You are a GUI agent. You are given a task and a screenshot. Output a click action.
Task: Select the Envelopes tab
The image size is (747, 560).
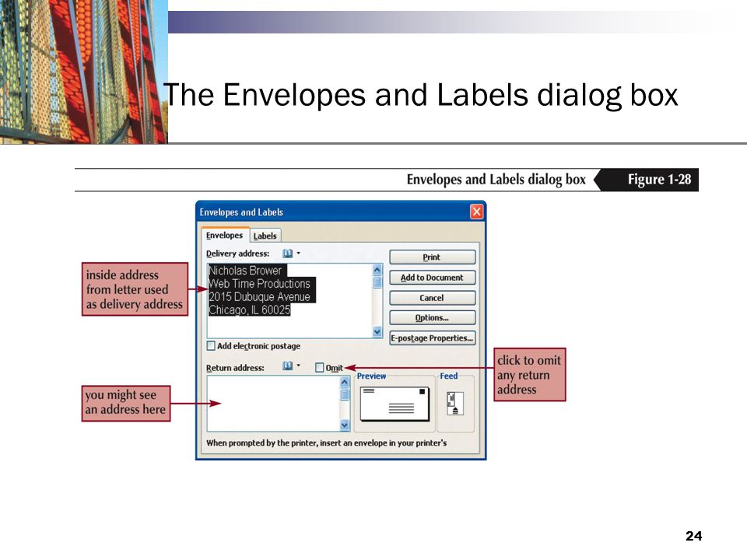[x=224, y=235]
